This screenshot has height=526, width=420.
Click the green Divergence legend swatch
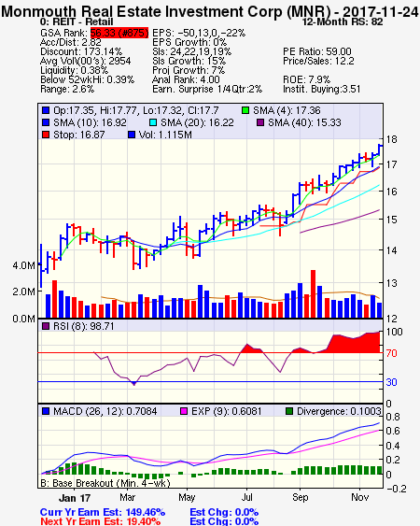pos(289,411)
